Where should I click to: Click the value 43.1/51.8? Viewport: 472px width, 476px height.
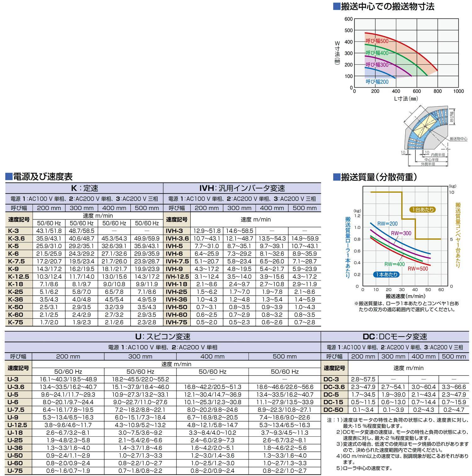[49, 231]
